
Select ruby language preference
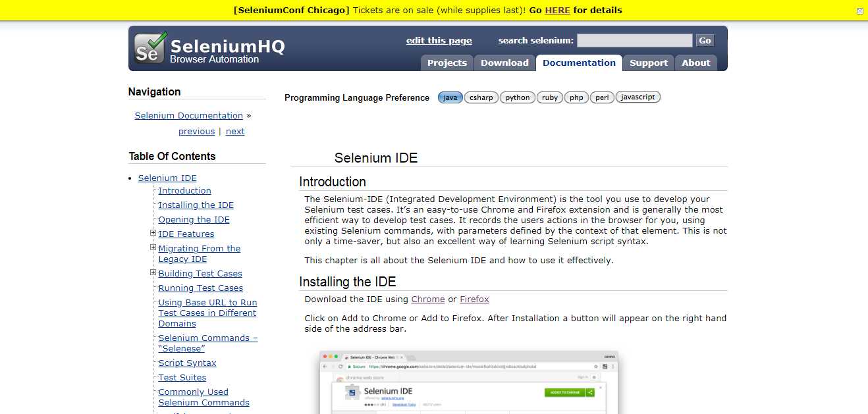point(550,97)
